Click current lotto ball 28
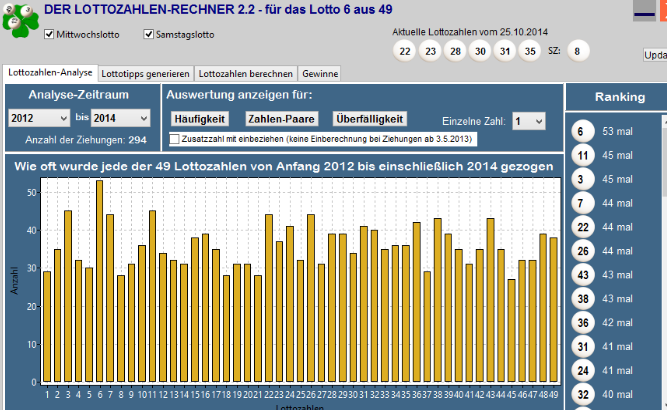 455,51
